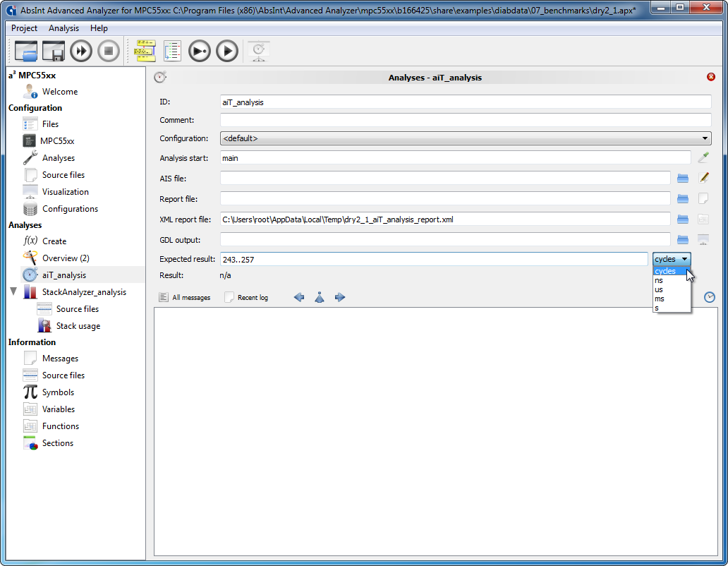This screenshot has width=728, height=566.
Task: Toggle Recent log view
Action: (x=246, y=297)
